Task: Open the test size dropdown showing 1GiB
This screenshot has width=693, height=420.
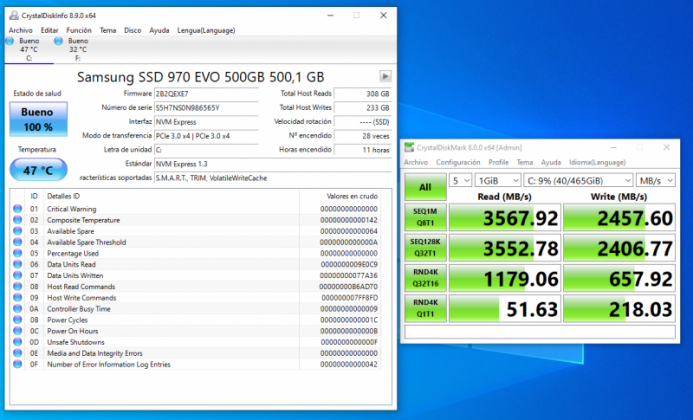Action: coord(498,180)
